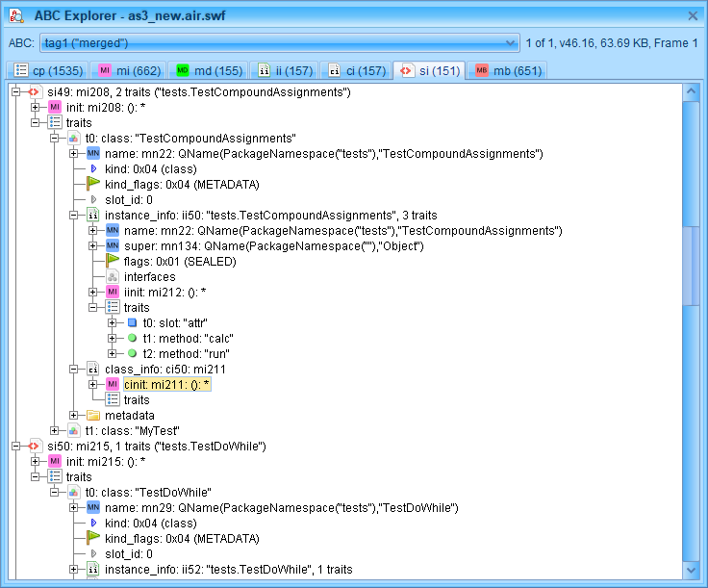708x588 pixels.
Task: Expand t1: class "MyTest" node
Action: [x=54, y=431]
